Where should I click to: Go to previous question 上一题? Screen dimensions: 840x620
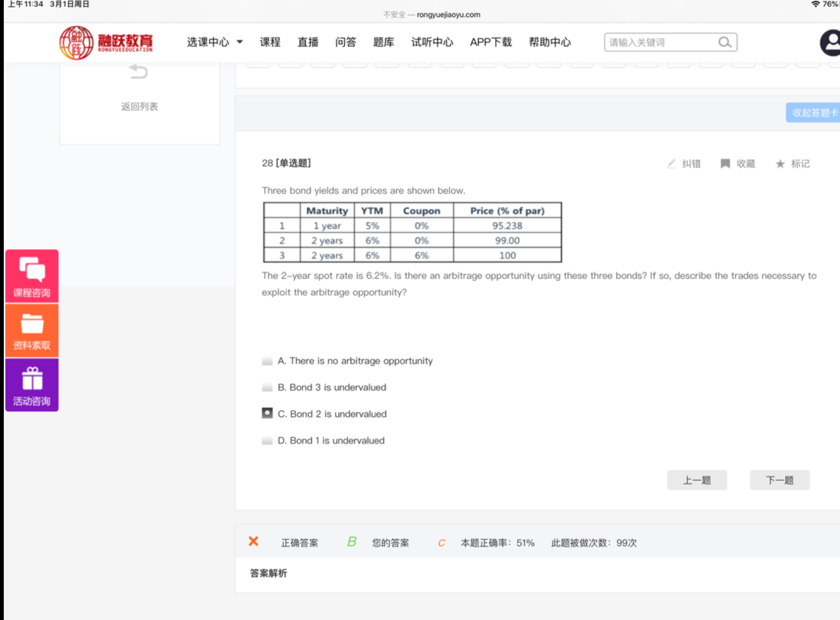[x=696, y=480]
